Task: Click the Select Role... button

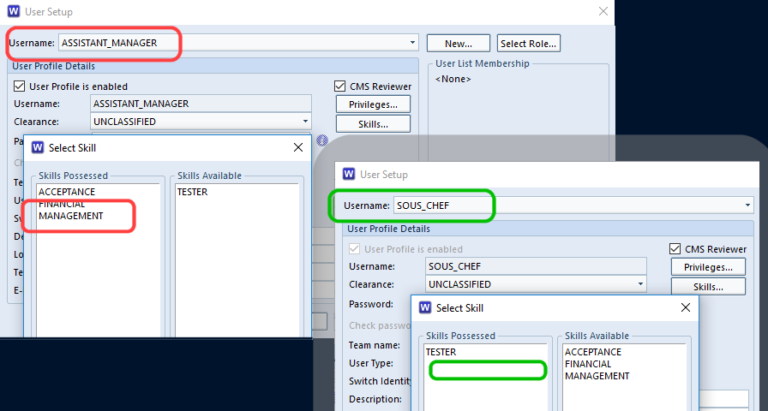Action: 529,43
